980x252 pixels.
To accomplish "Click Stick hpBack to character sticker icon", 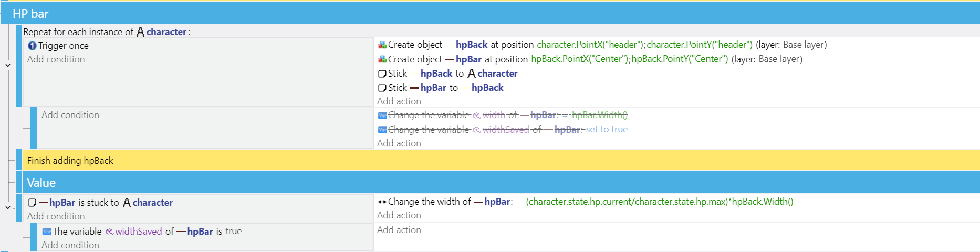I will coord(382,73).
